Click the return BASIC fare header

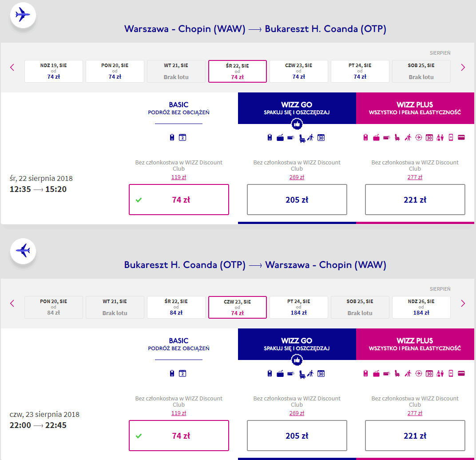(179, 344)
